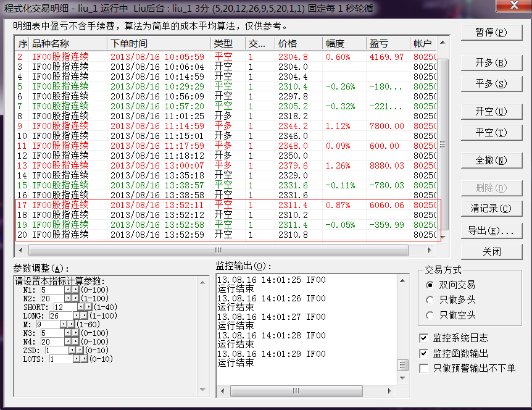Increase M with its right arrow
The width and height of the screenshot is (532, 410).
[71, 324]
